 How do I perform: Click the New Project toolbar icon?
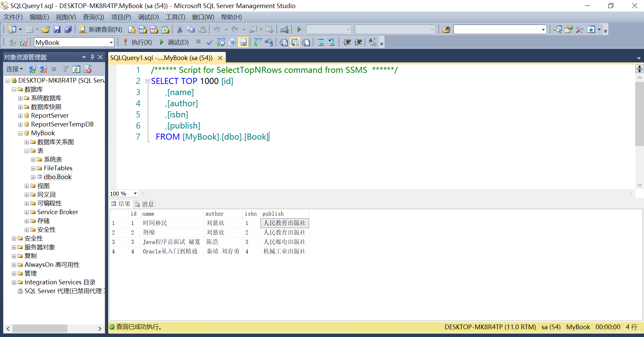[12, 30]
